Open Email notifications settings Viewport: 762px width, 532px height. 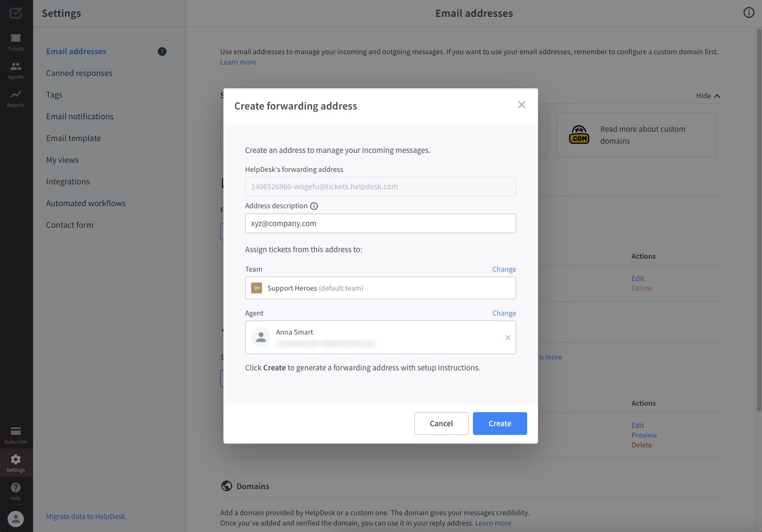tap(80, 117)
